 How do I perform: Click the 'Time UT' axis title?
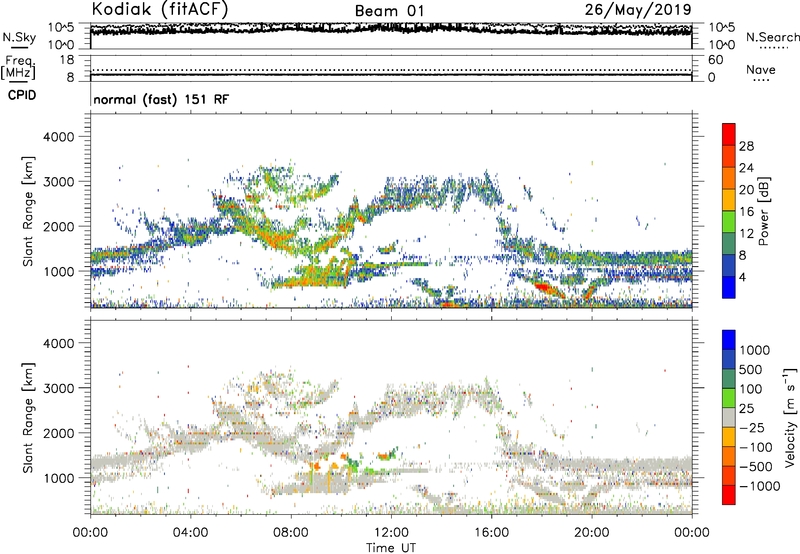(x=391, y=548)
